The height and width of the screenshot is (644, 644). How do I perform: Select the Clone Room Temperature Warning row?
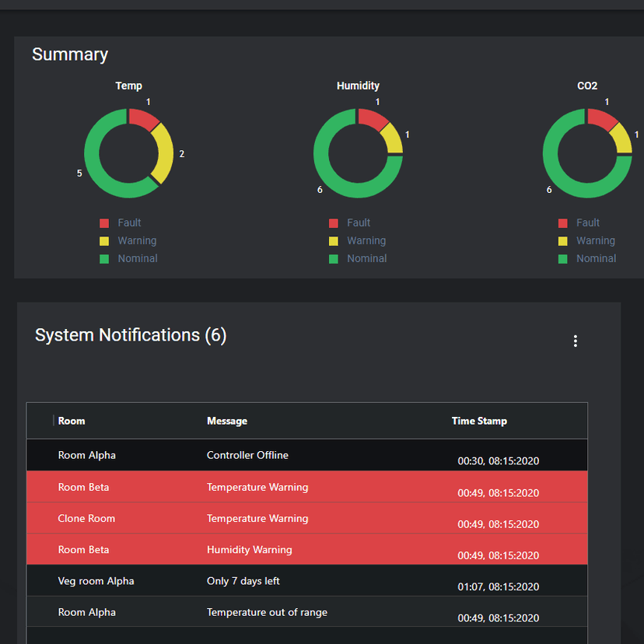(x=306, y=518)
